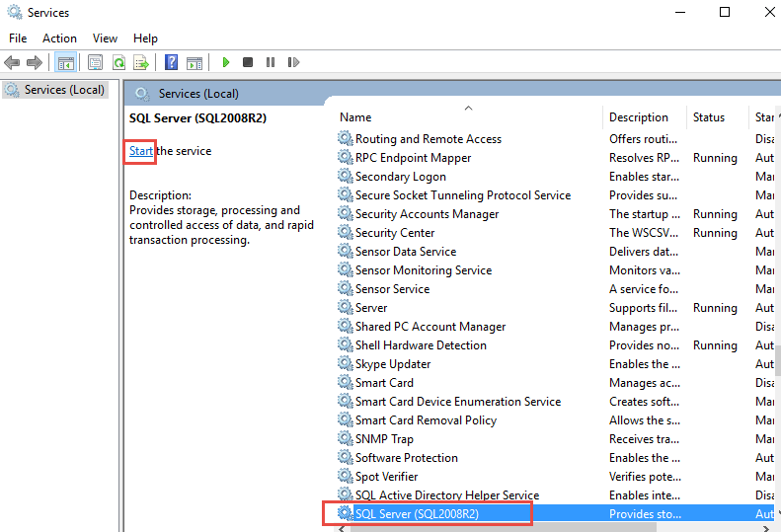Click the Start link to start the service
The image size is (781, 532).
tap(141, 151)
